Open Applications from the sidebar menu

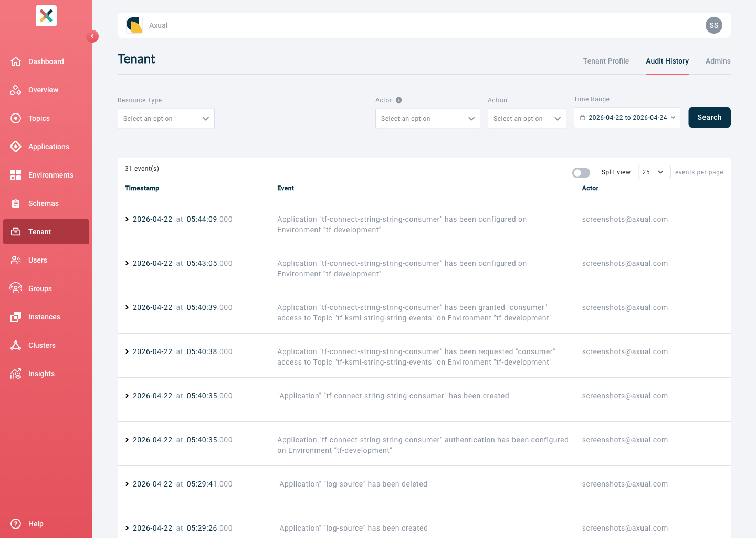pyautogui.click(x=46, y=147)
